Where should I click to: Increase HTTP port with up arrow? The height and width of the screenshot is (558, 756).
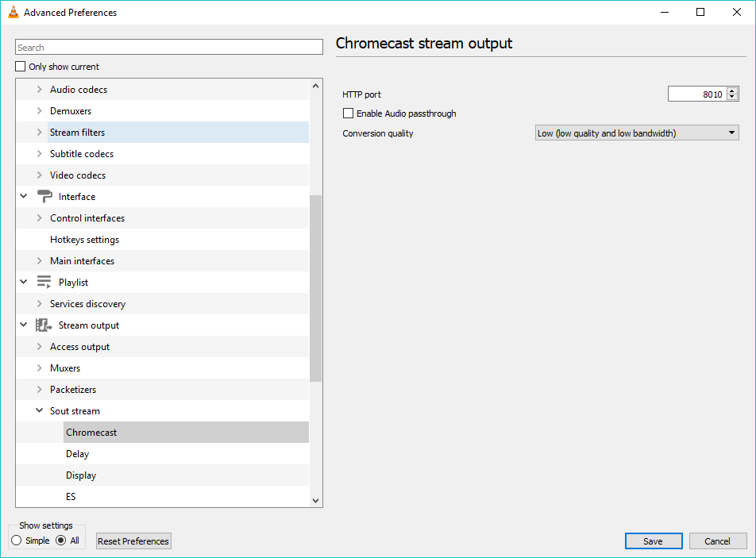coord(732,90)
